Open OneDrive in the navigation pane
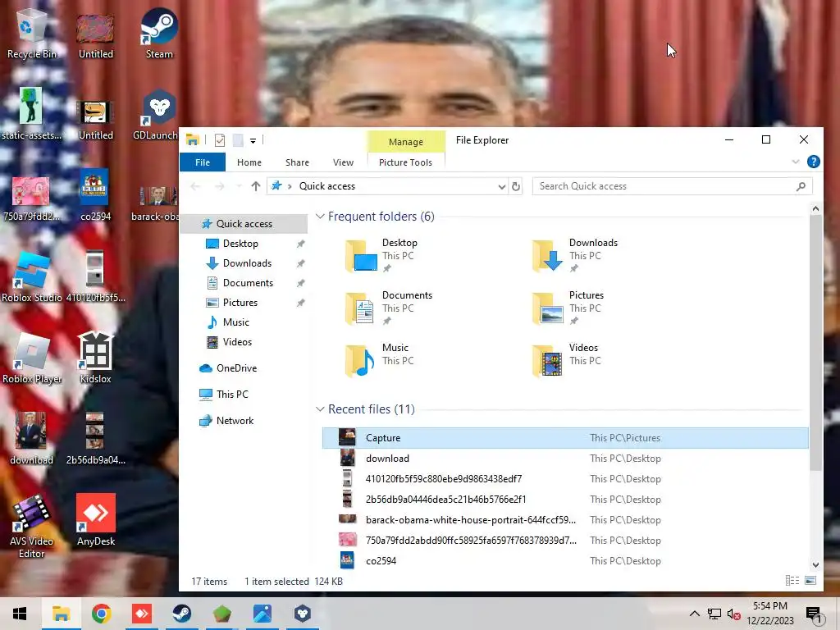The width and height of the screenshot is (840, 630). point(236,368)
